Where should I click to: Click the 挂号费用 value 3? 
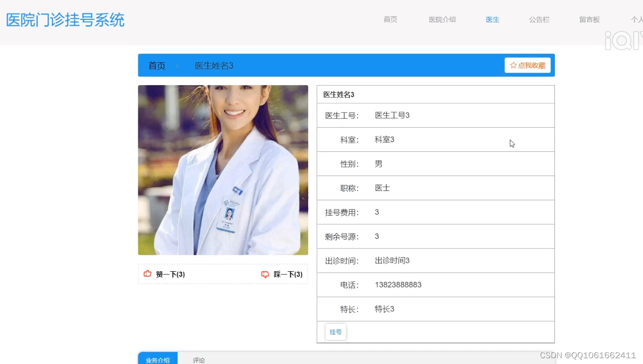(x=377, y=212)
